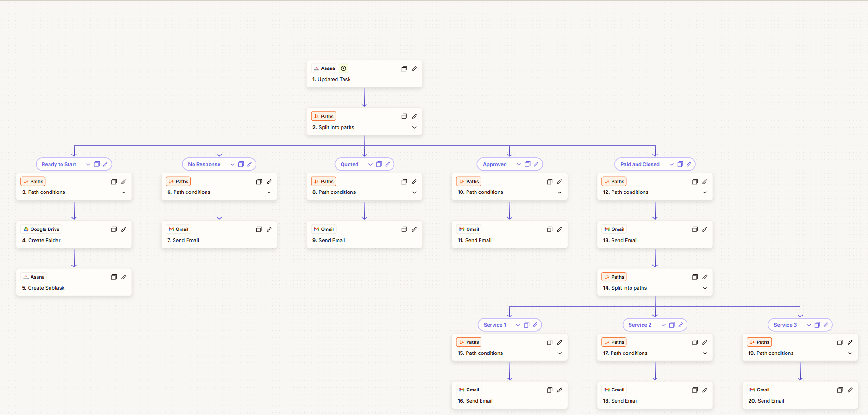Select the 4. Create Folder step

74,235
